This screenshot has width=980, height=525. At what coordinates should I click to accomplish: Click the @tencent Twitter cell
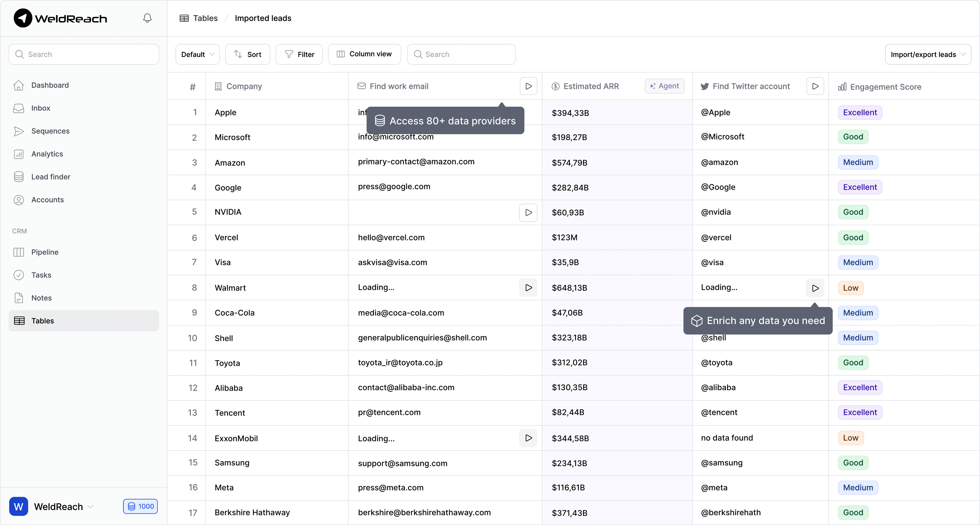tap(761, 413)
